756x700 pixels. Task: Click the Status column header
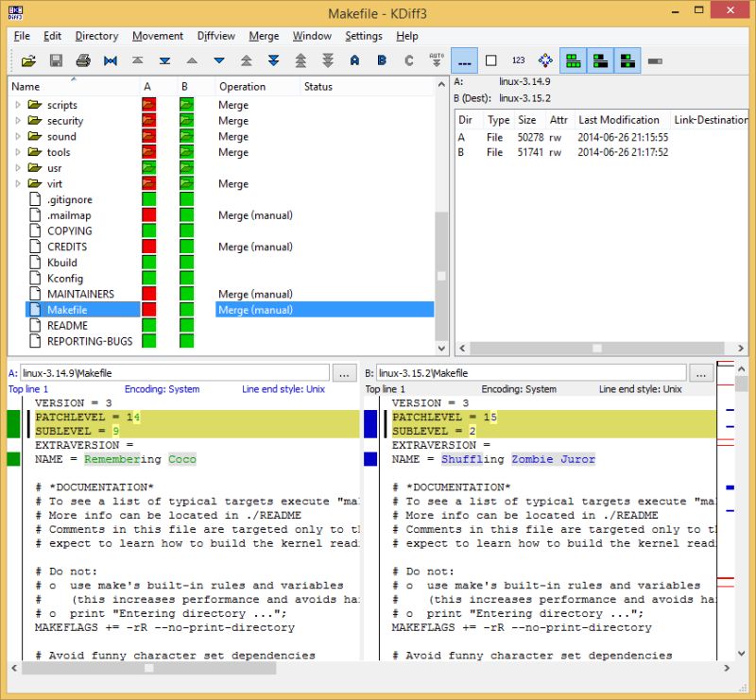[x=367, y=87]
